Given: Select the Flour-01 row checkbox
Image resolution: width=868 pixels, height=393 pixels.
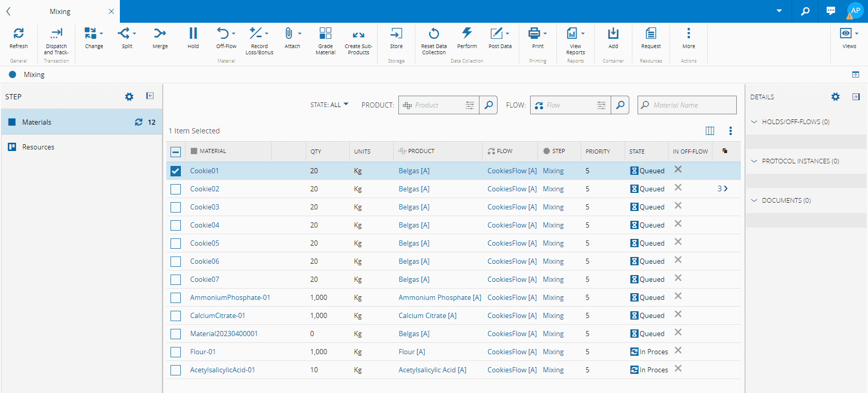Looking at the screenshot, I should 176,352.
